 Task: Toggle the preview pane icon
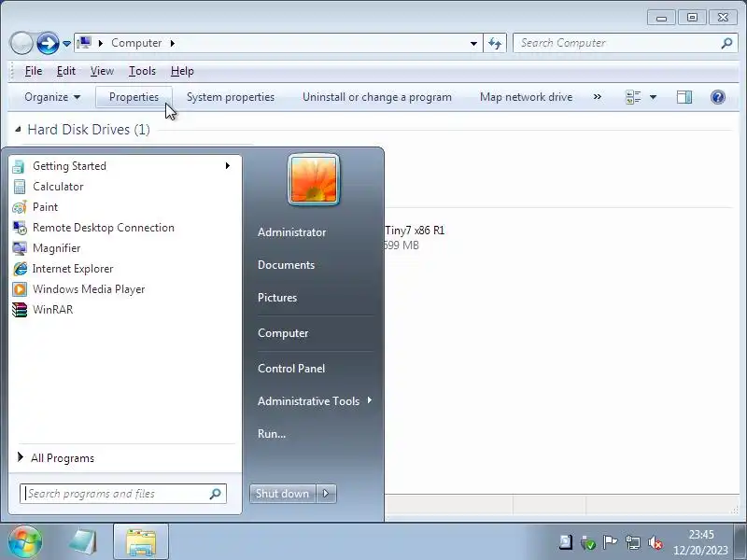pyautogui.click(x=684, y=97)
